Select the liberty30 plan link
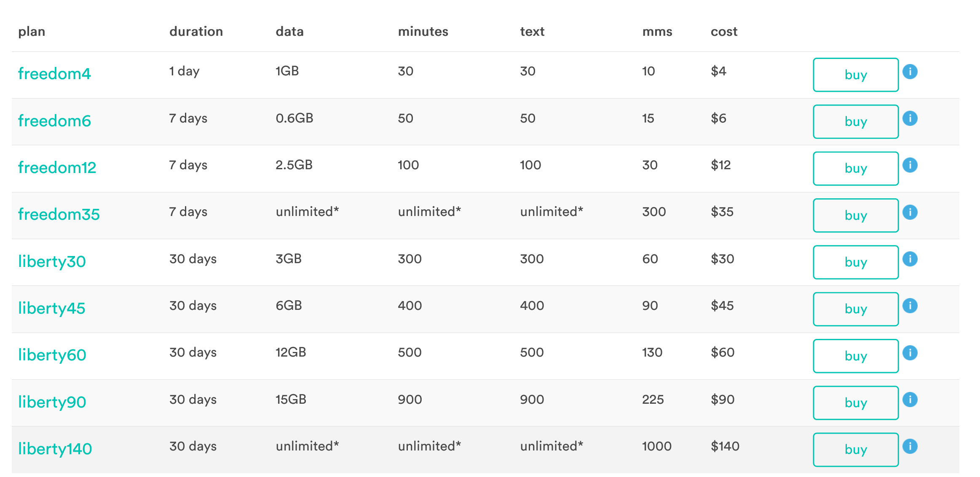Image resolution: width=980 pixels, height=477 pixels. [52, 261]
